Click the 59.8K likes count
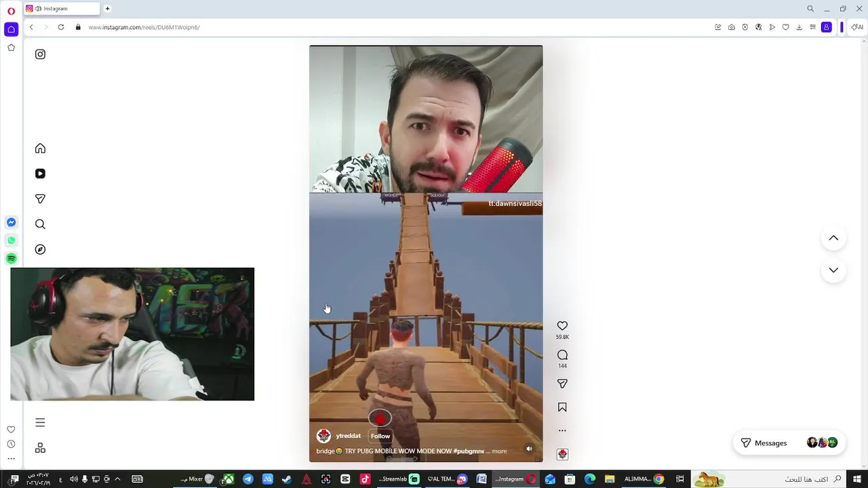The width and height of the screenshot is (868, 488). (x=562, y=337)
